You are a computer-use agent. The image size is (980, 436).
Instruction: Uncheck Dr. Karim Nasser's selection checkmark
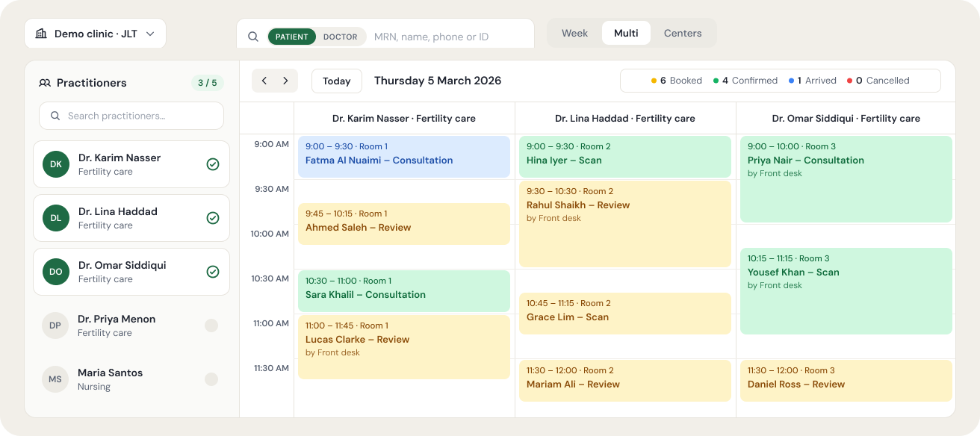coord(213,164)
